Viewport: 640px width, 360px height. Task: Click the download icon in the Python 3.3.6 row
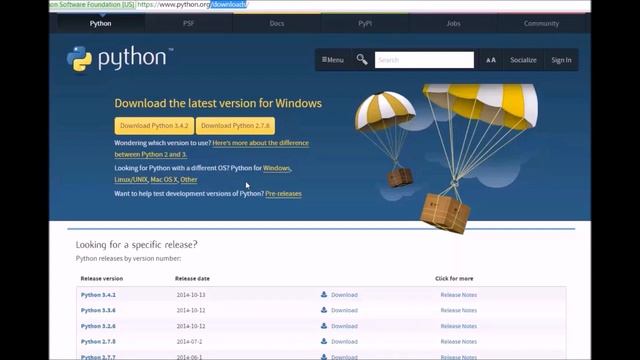pos(324,310)
